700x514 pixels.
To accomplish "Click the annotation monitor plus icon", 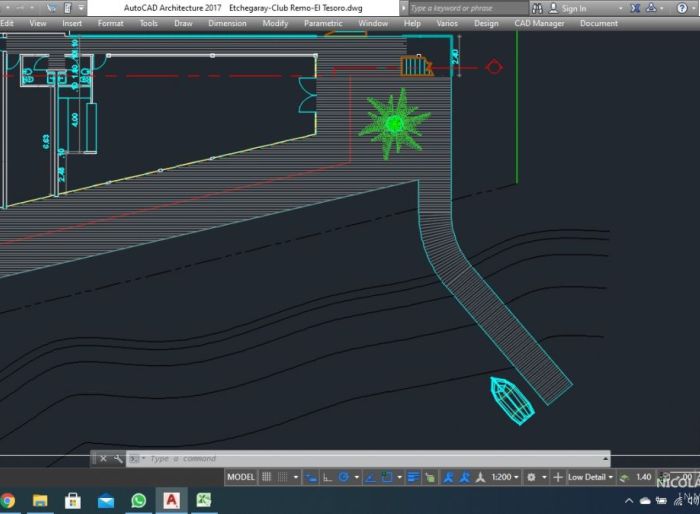I will (558, 477).
